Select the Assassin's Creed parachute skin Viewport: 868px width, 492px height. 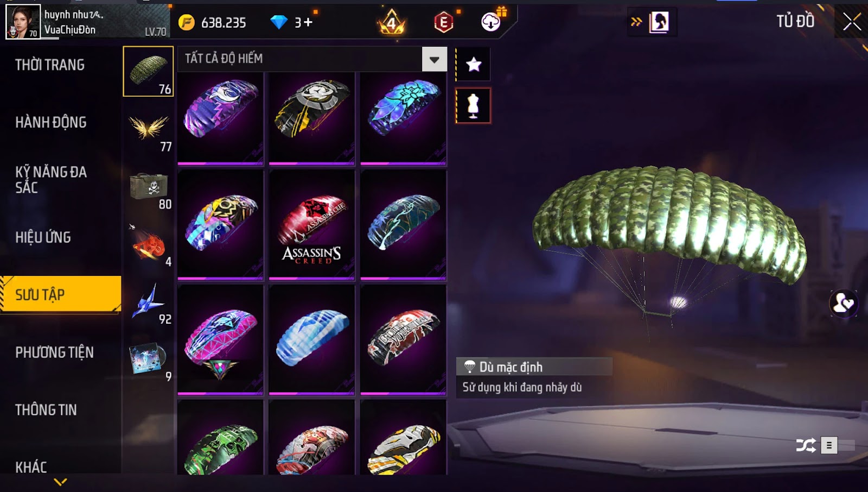(312, 225)
